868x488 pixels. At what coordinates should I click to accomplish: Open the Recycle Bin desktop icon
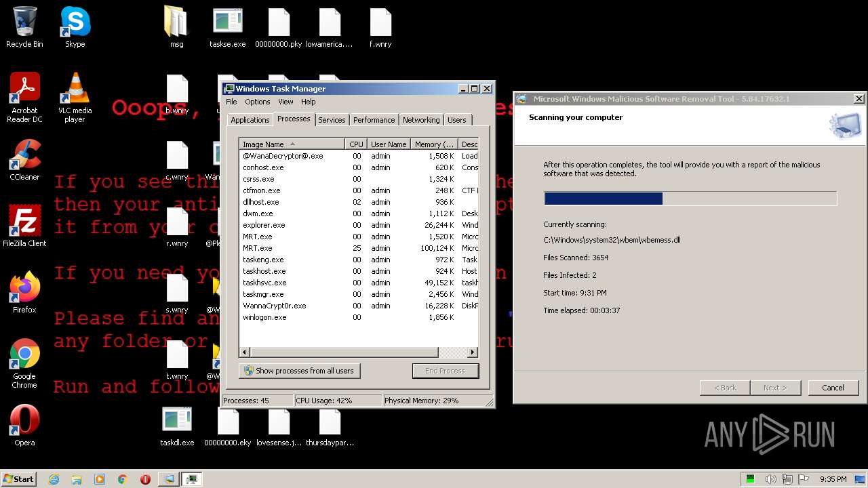24,27
